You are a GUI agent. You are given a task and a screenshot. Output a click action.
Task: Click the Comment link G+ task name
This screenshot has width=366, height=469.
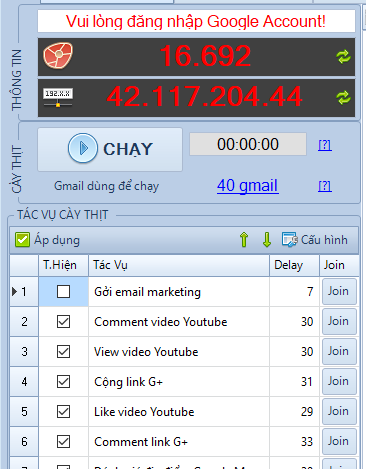click(x=141, y=442)
